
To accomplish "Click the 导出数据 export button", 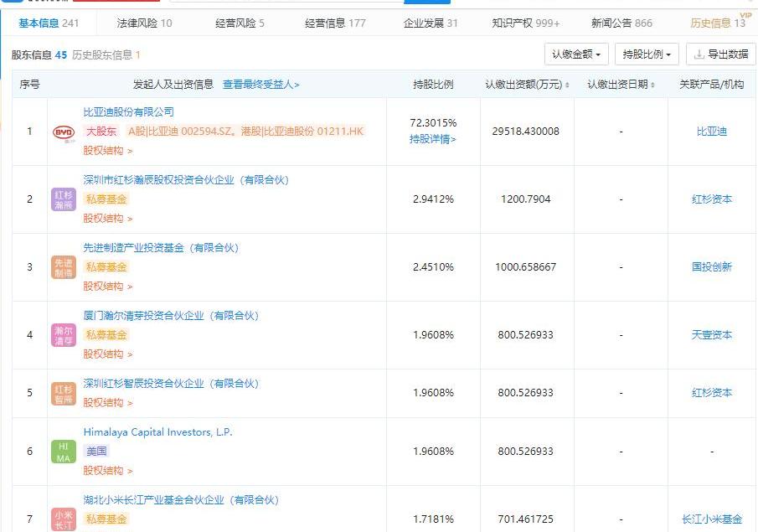I will (x=721, y=54).
